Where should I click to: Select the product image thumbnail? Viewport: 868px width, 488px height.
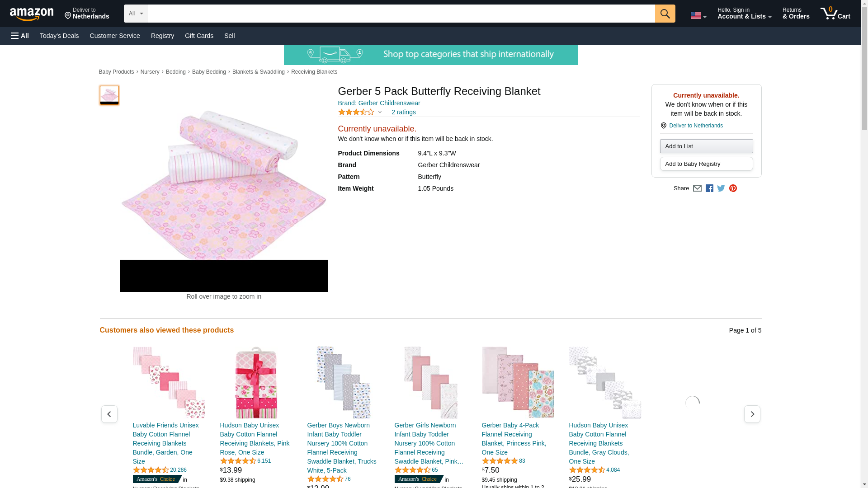pos(109,95)
